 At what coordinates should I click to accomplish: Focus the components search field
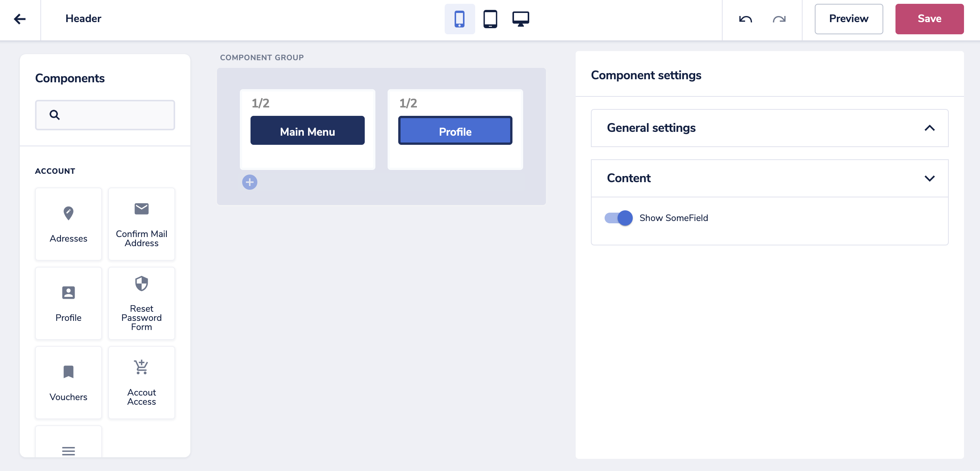pyautogui.click(x=105, y=115)
